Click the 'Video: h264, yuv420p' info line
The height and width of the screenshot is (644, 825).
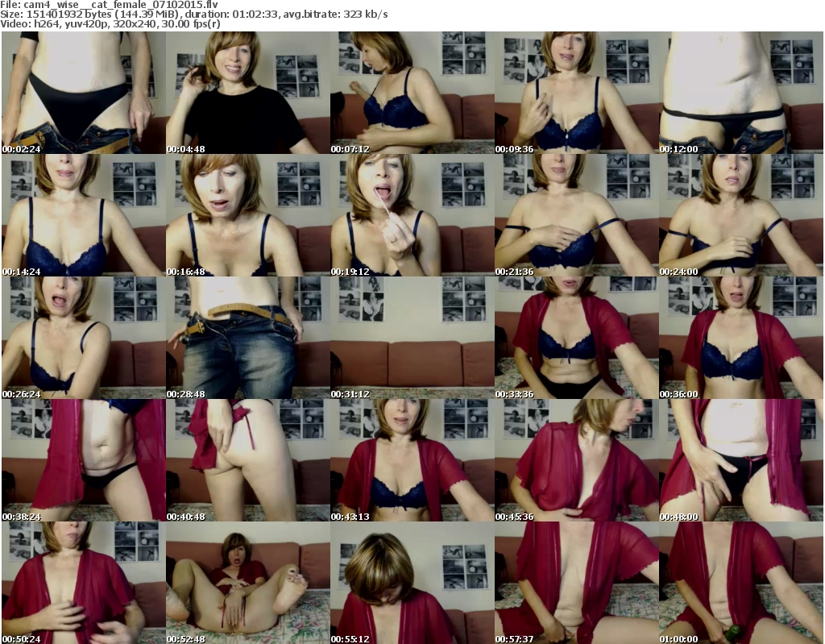[x=110, y=23]
